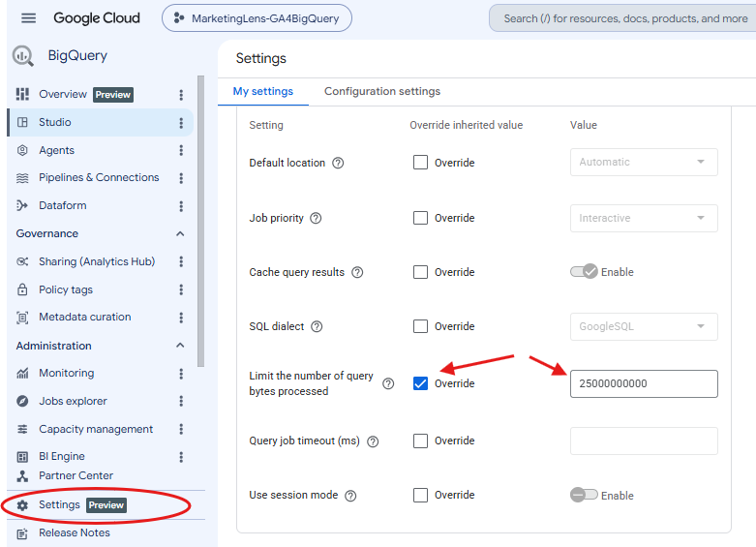
Task: Click the sidebar vertical scrollbar
Action: point(200,221)
